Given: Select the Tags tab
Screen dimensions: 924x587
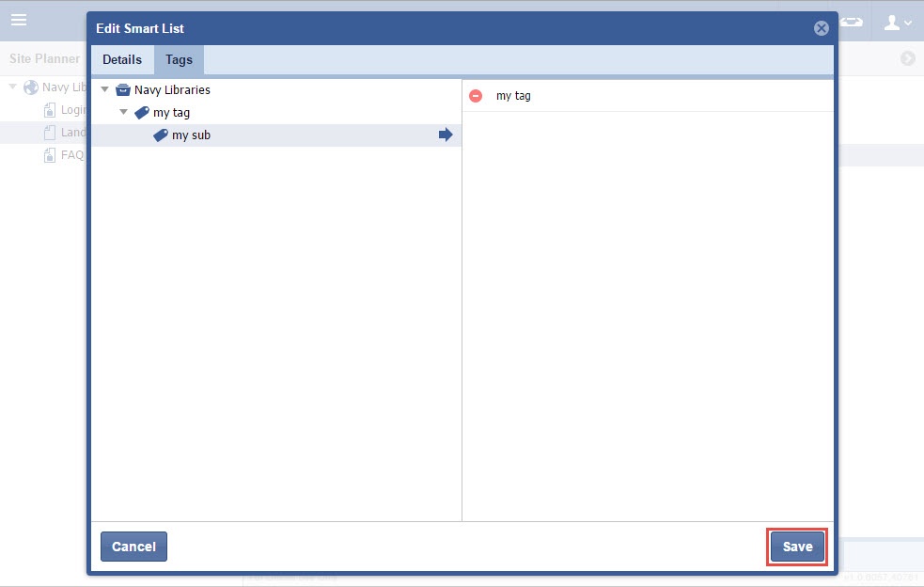Looking at the screenshot, I should click(x=179, y=59).
